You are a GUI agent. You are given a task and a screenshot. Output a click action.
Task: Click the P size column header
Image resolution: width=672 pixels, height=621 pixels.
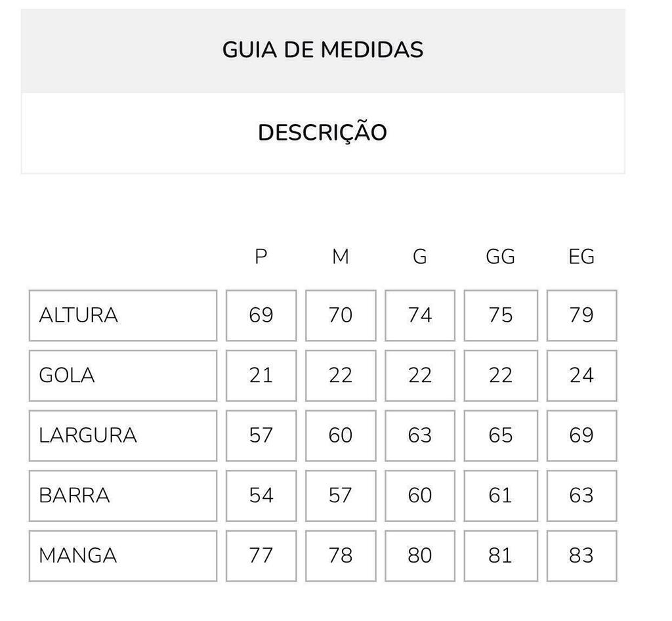coord(261,257)
